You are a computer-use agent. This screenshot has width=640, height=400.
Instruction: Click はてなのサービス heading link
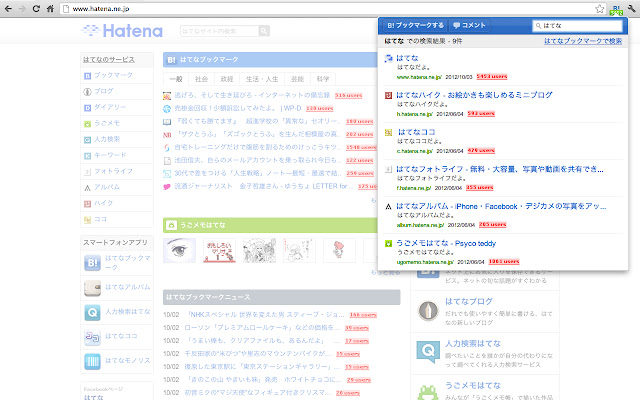tap(109, 60)
